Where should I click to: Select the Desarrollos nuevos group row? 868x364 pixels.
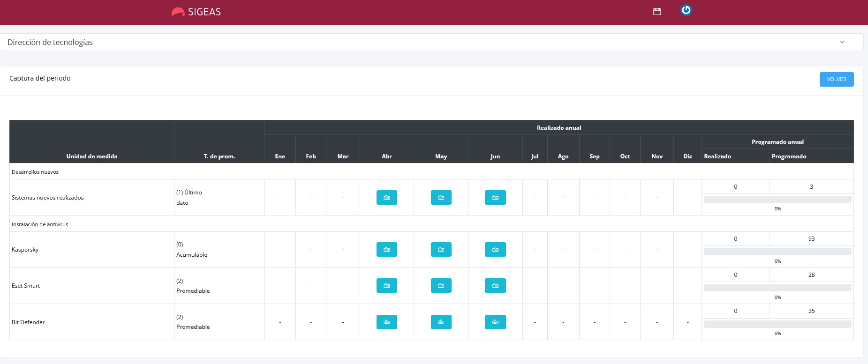pos(431,171)
